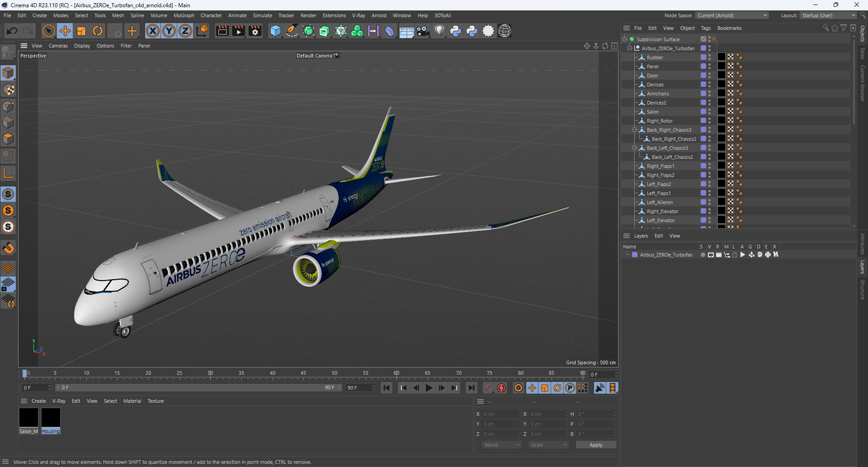
Task: Open the material manager Texture menu
Action: click(x=156, y=401)
